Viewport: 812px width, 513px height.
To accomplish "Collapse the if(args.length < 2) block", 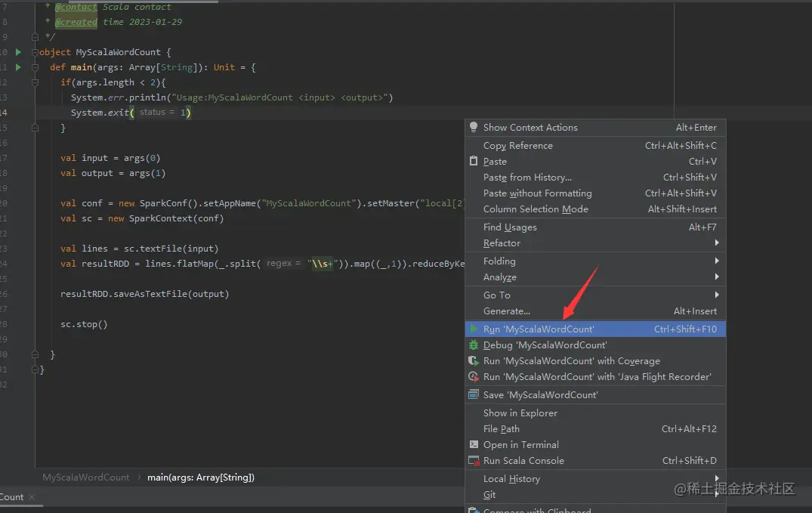I will (x=36, y=82).
